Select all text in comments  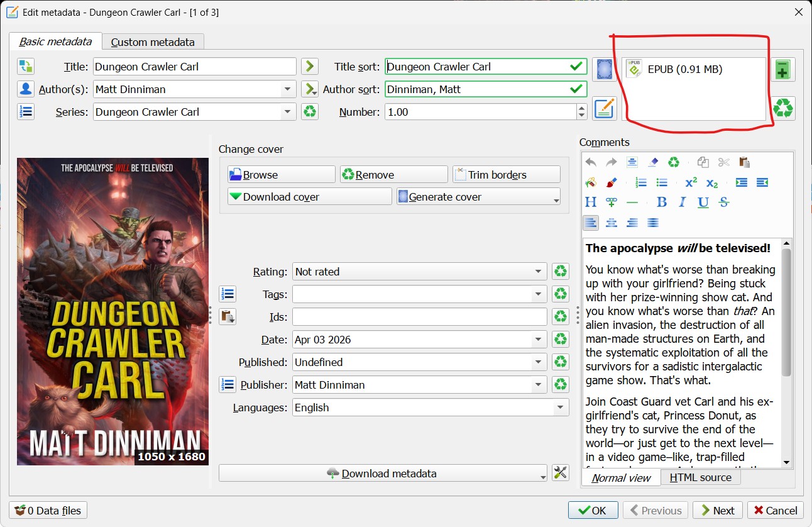[632, 162]
